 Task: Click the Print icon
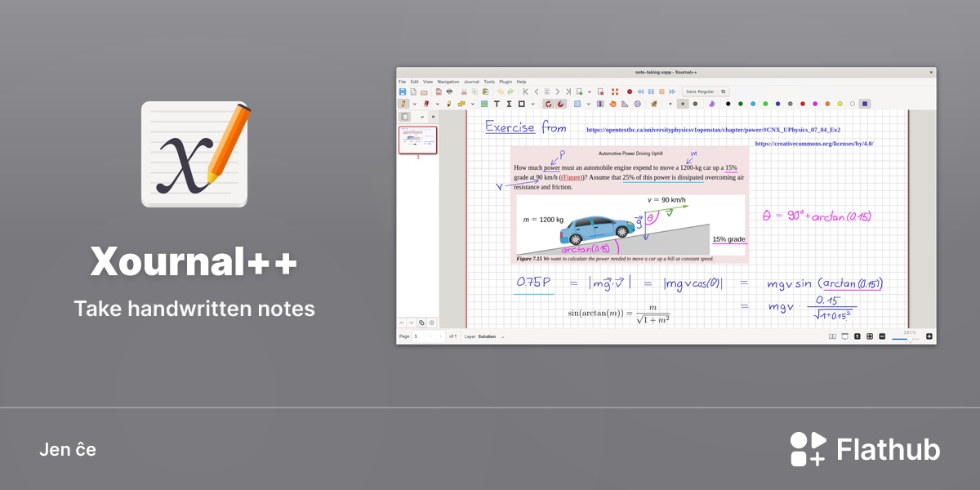(449, 91)
